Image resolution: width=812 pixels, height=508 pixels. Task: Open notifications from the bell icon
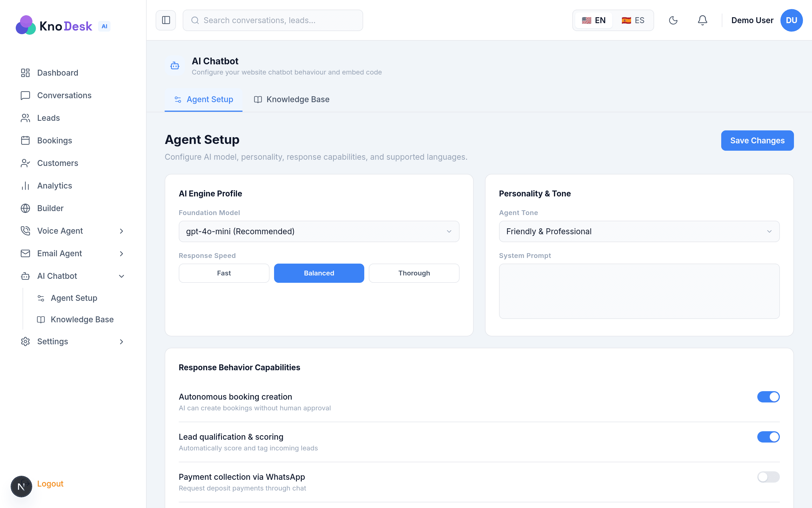pyautogui.click(x=702, y=20)
